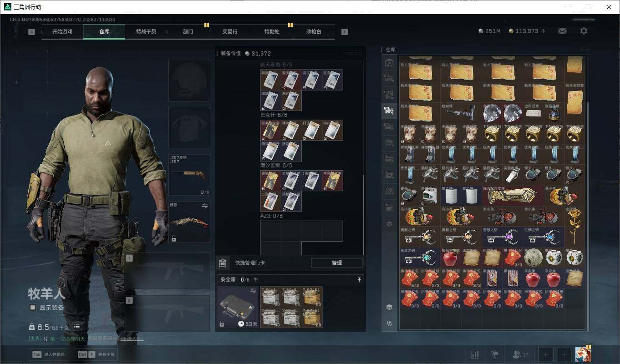Click the keycard panel scrollbar
The image size is (620, 364).
click(x=363, y=215)
